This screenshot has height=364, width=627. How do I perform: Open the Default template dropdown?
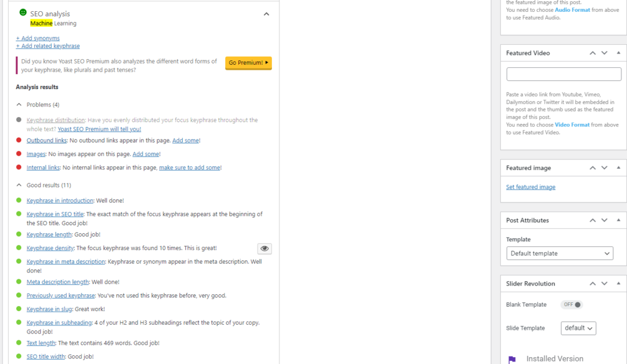[560, 253]
